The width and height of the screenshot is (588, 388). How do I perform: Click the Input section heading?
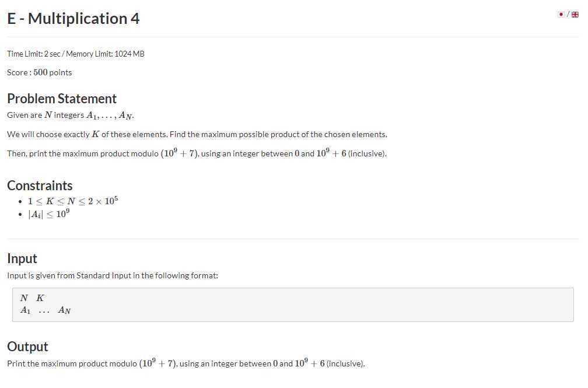pos(22,258)
